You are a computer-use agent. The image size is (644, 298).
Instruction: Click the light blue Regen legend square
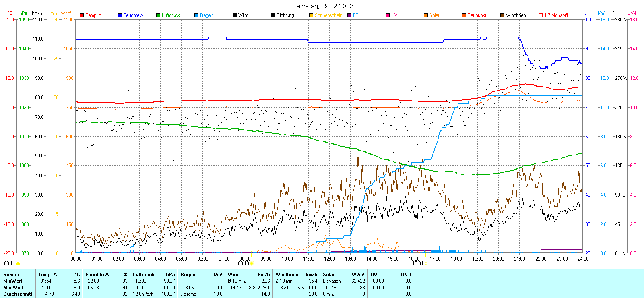tap(196, 15)
